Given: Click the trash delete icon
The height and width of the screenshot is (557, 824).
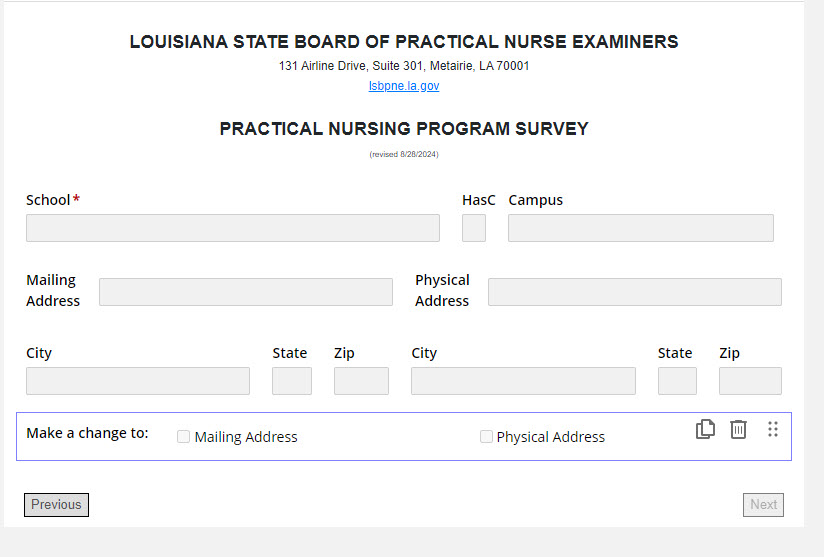Looking at the screenshot, I should (x=738, y=429).
